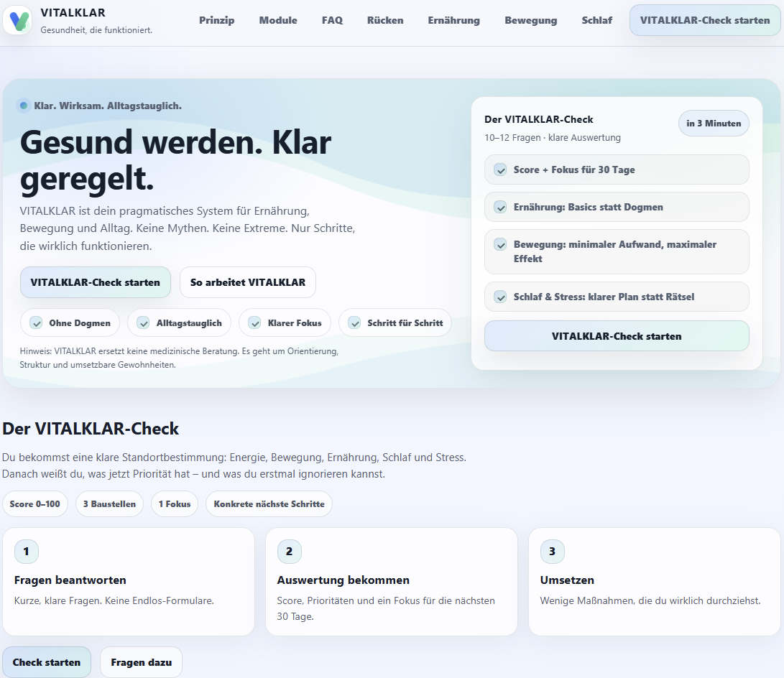The width and height of the screenshot is (784, 678).
Task: Toggle the "Klarer Fokus" check pill
Action: coord(285,322)
